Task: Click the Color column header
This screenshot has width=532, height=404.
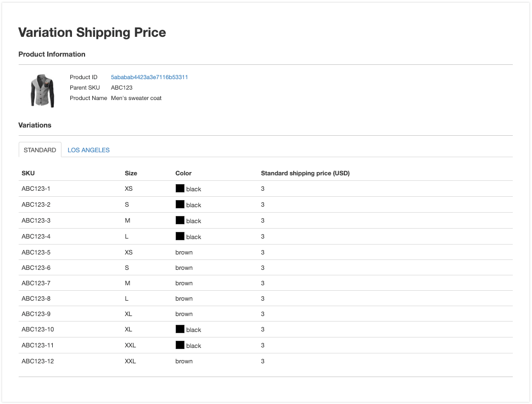Action: (183, 173)
